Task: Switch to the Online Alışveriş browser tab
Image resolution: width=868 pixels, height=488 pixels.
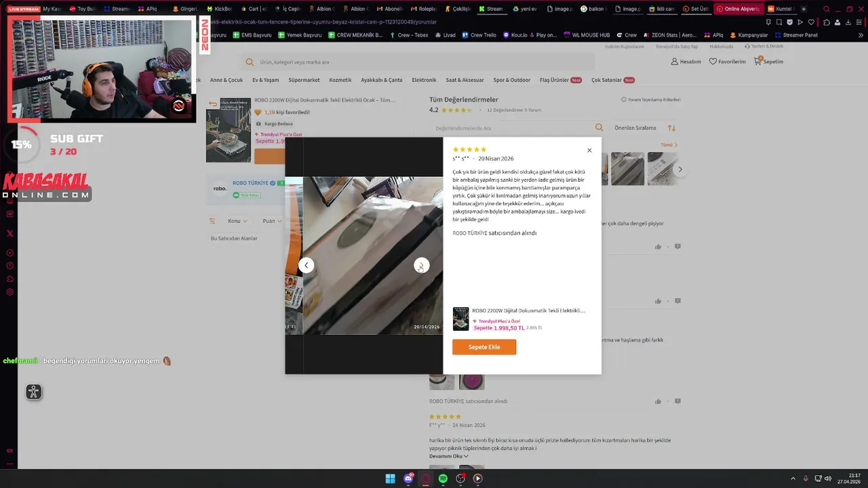Action: point(738,9)
